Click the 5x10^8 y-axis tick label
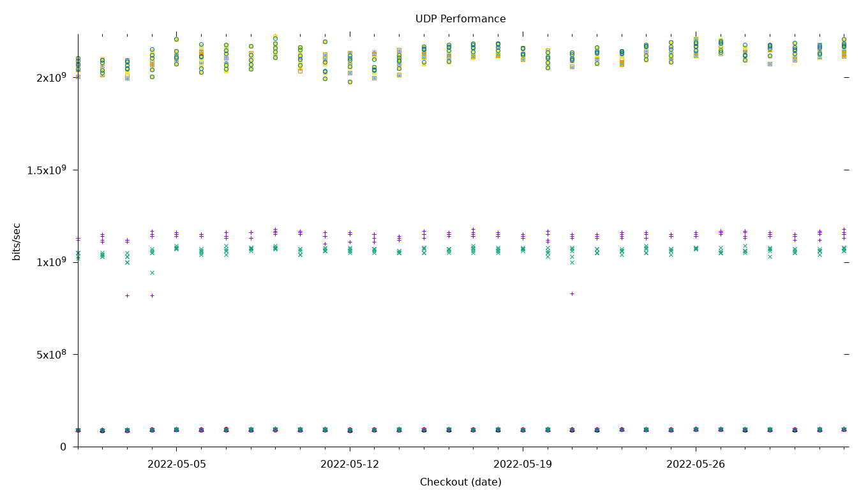This screenshot has height=490, width=868. pos(52,355)
